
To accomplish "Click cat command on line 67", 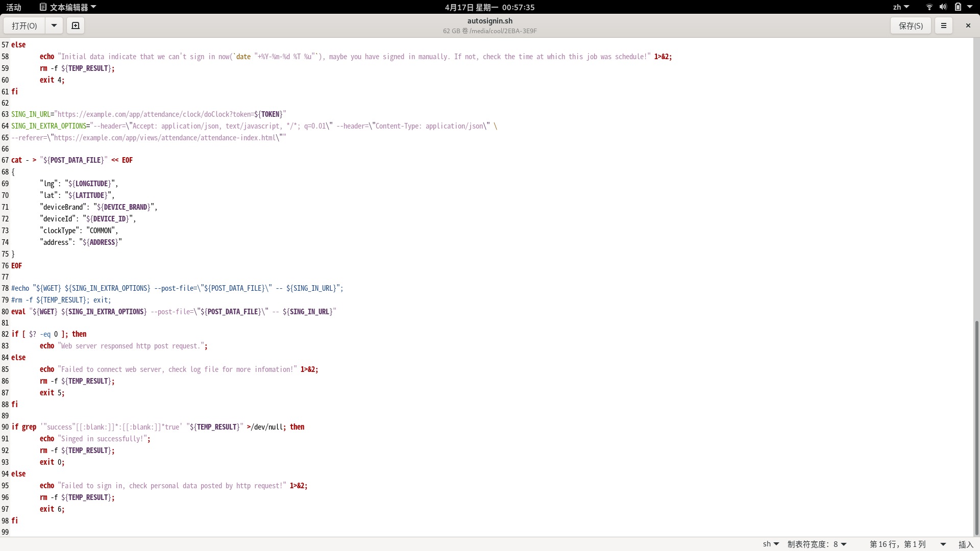I will coord(17,160).
